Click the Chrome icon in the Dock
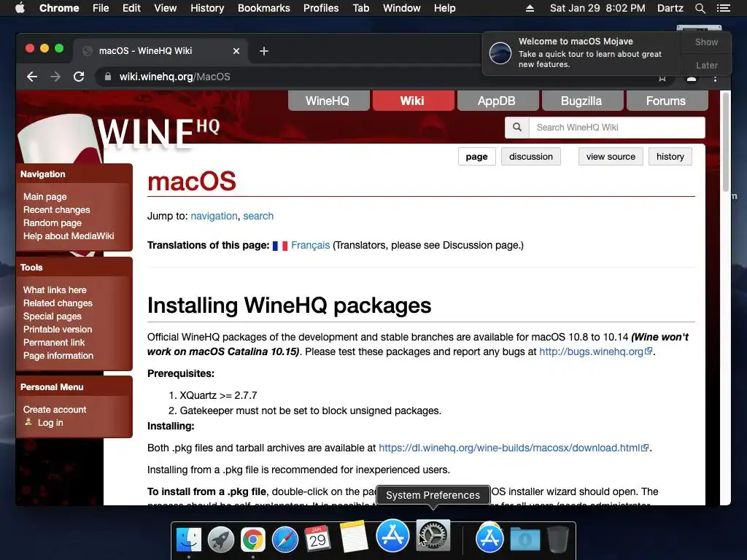The height and width of the screenshot is (560, 747). (x=253, y=540)
